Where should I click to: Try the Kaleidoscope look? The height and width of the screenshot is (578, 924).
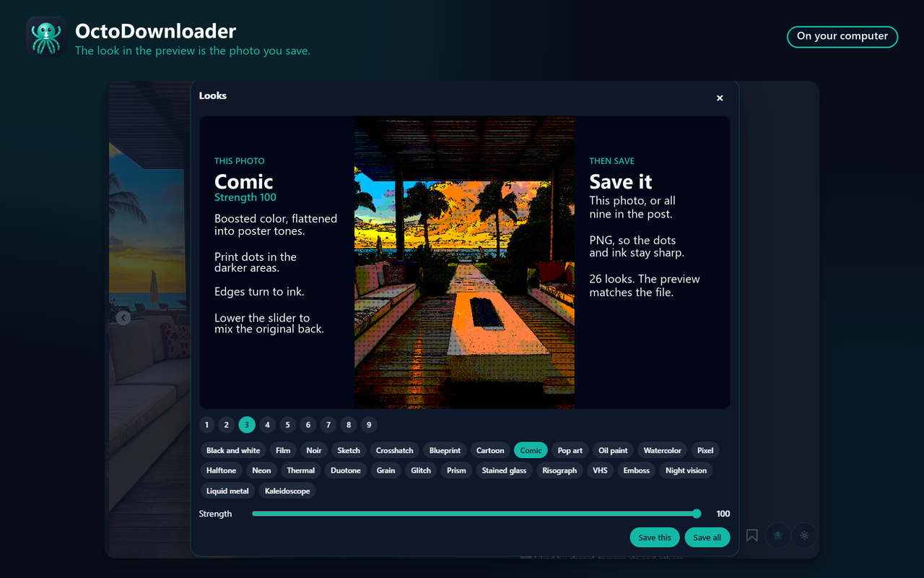click(287, 491)
